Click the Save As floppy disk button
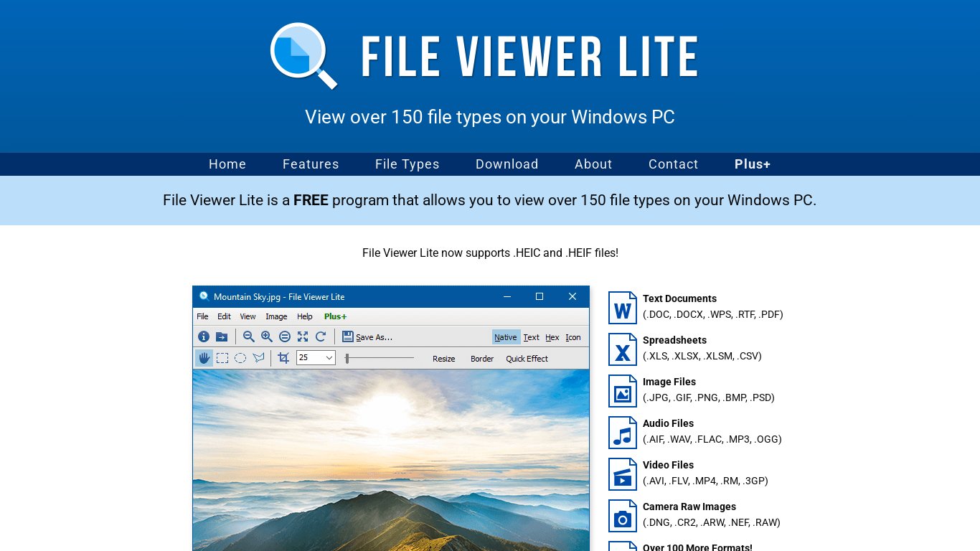 click(367, 336)
